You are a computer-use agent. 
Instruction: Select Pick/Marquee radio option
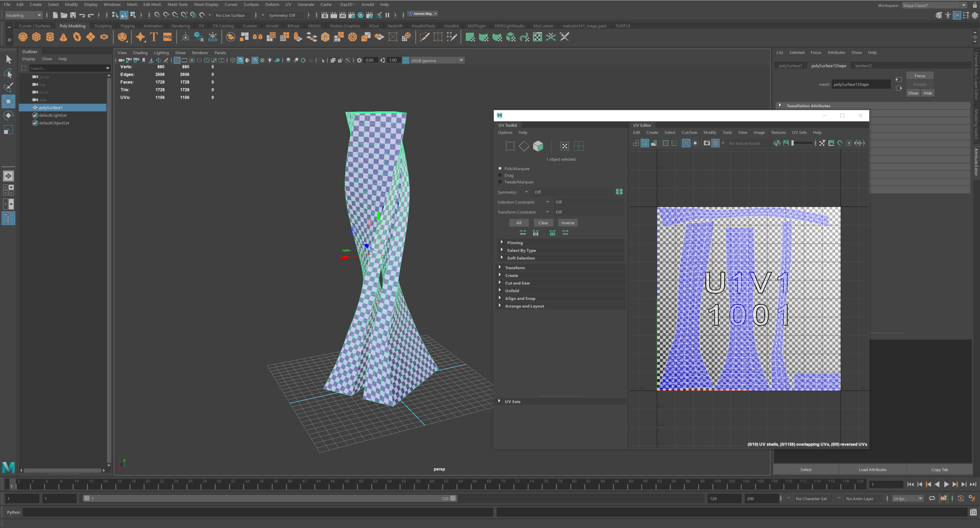(500, 169)
